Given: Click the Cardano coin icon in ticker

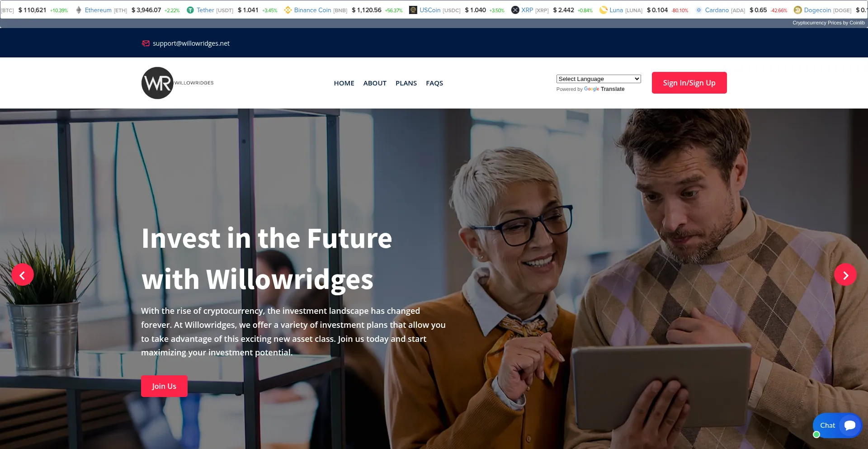Looking at the screenshot, I should 699,10.
